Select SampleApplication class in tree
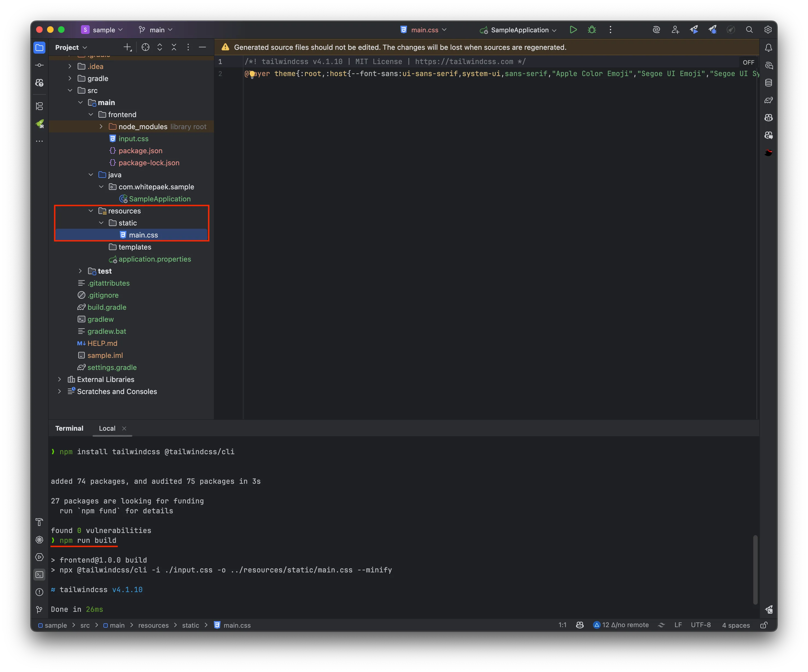The image size is (808, 672). [160, 199]
